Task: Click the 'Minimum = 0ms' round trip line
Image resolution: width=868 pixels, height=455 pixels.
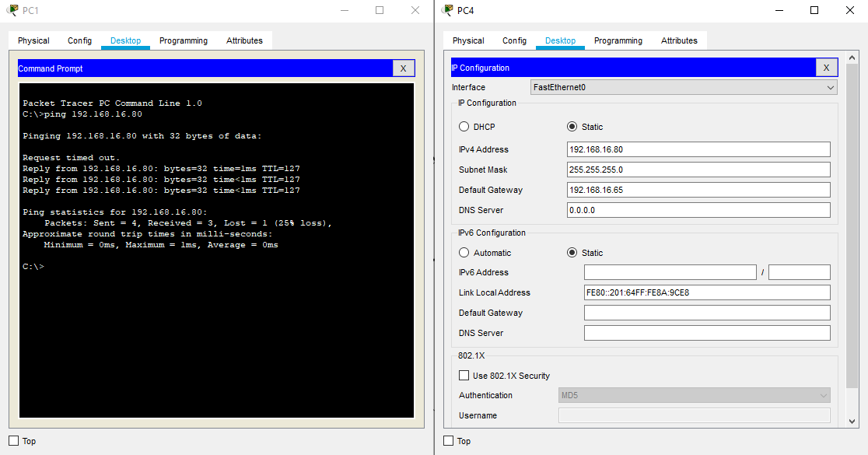Action: [161, 245]
